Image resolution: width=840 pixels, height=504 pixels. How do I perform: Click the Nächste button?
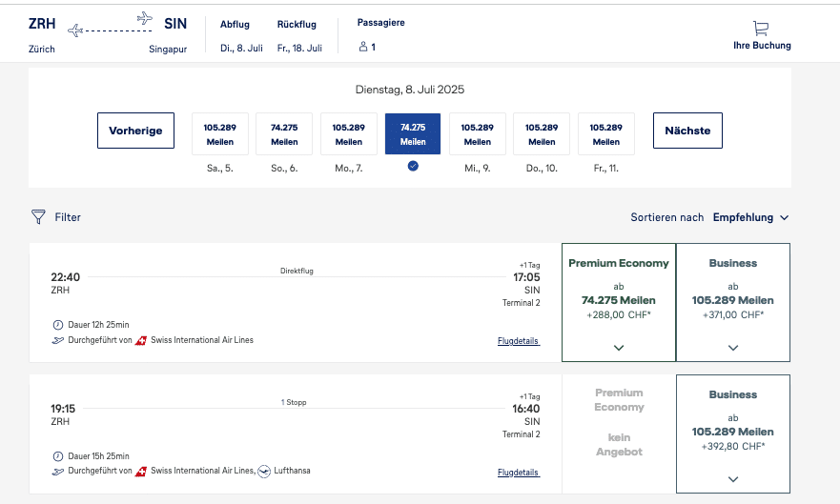coord(687,131)
